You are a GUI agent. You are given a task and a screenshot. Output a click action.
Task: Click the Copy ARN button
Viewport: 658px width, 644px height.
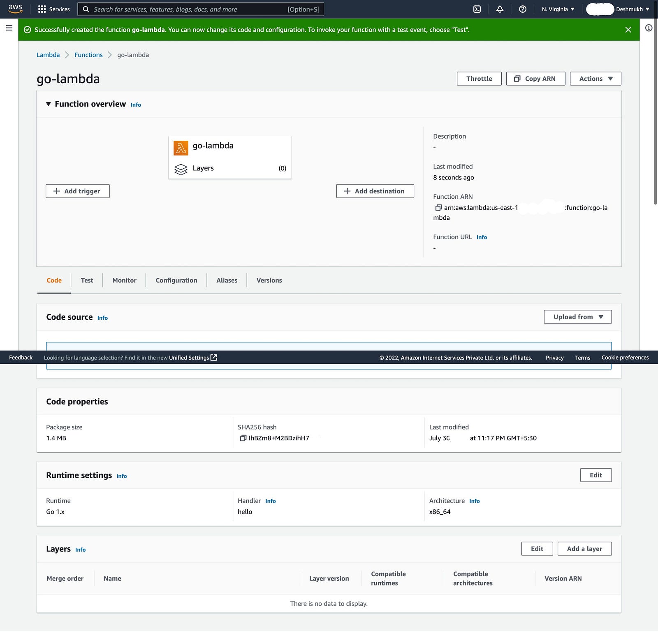click(x=535, y=79)
